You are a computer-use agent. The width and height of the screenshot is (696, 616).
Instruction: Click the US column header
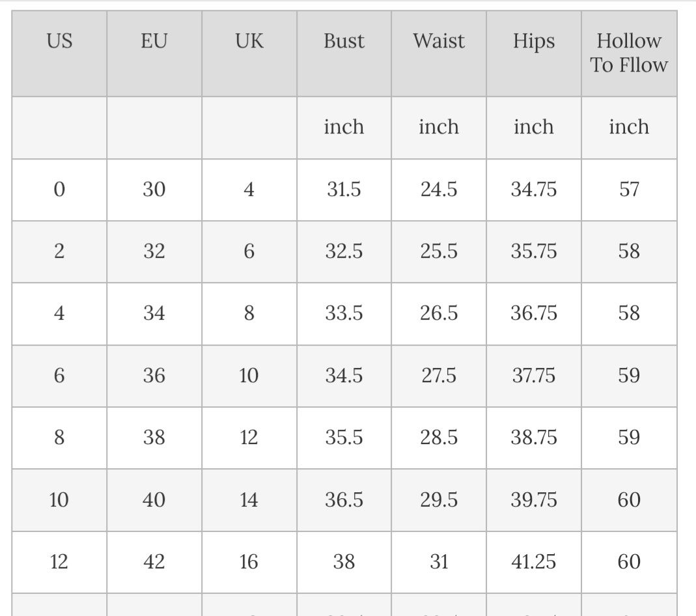pos(59,41)
